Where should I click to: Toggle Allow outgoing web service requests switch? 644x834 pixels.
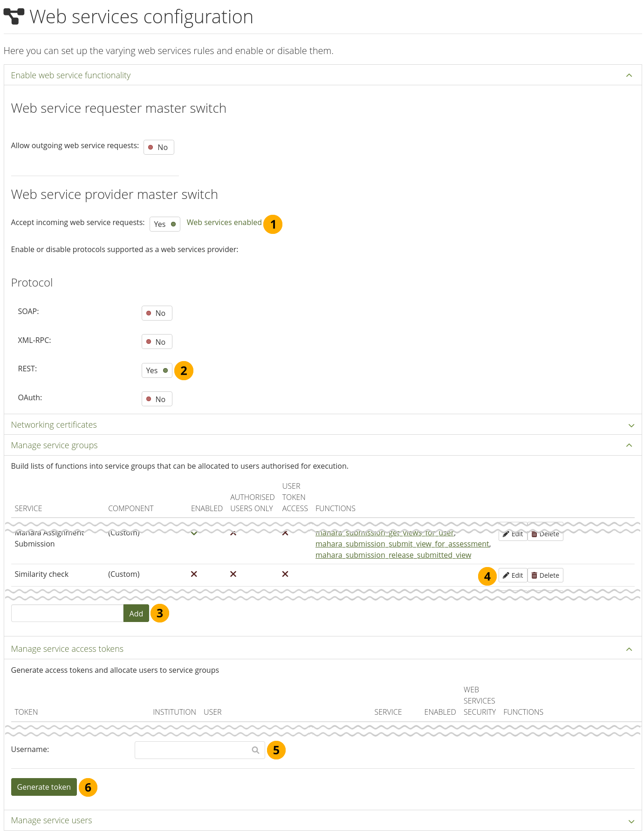click(x=158, y=147)
